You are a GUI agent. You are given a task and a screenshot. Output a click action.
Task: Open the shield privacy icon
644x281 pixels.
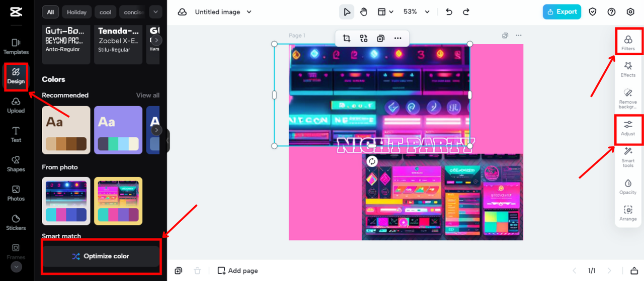tap(593, 12)
